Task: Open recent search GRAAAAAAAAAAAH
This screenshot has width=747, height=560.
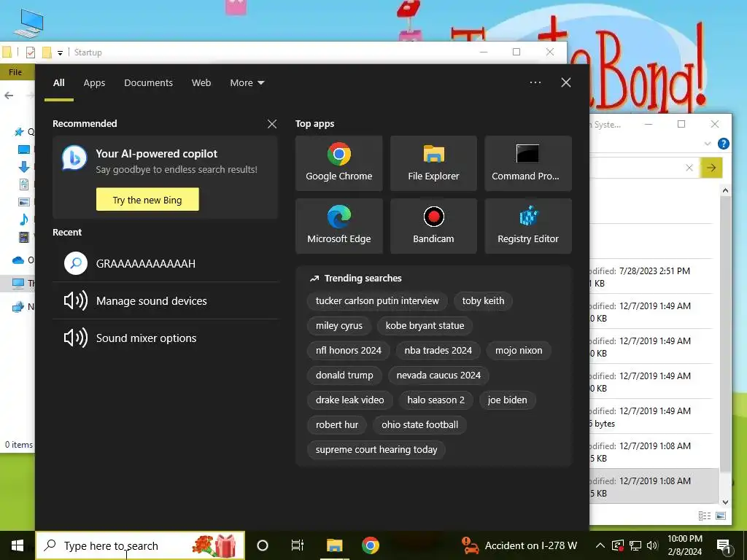Action: click(x=166, y=263)
